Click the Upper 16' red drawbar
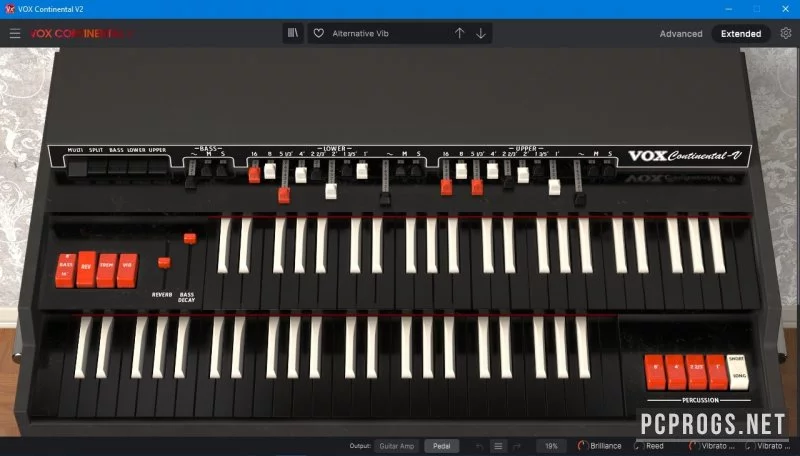Viewport: 800px width, 456px height. point(446,187)
